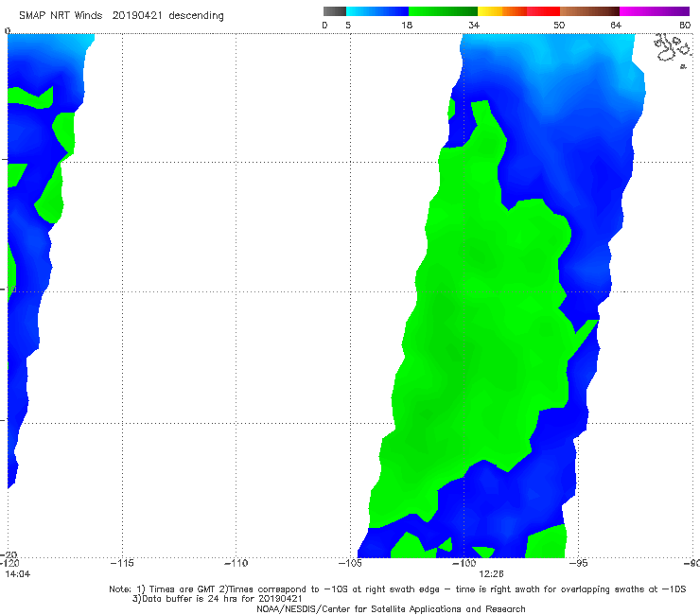Click the longitude label '-105'

(x=350, y=563)
